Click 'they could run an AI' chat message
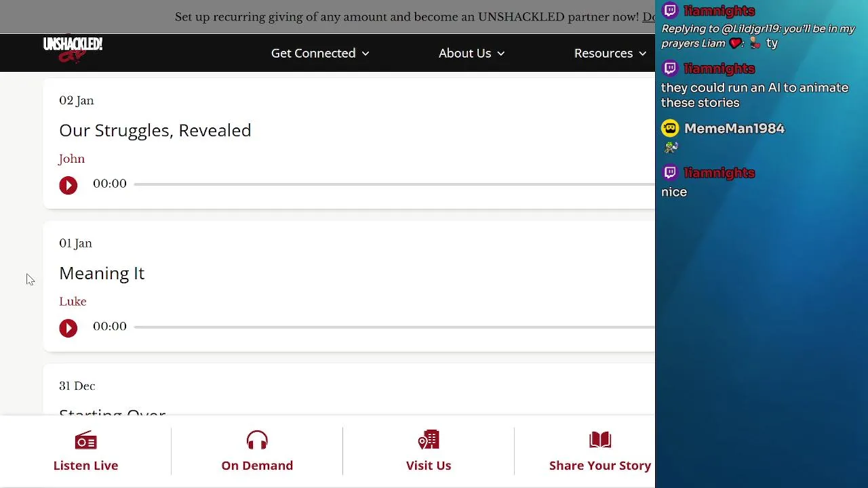 tap(755, 95)
